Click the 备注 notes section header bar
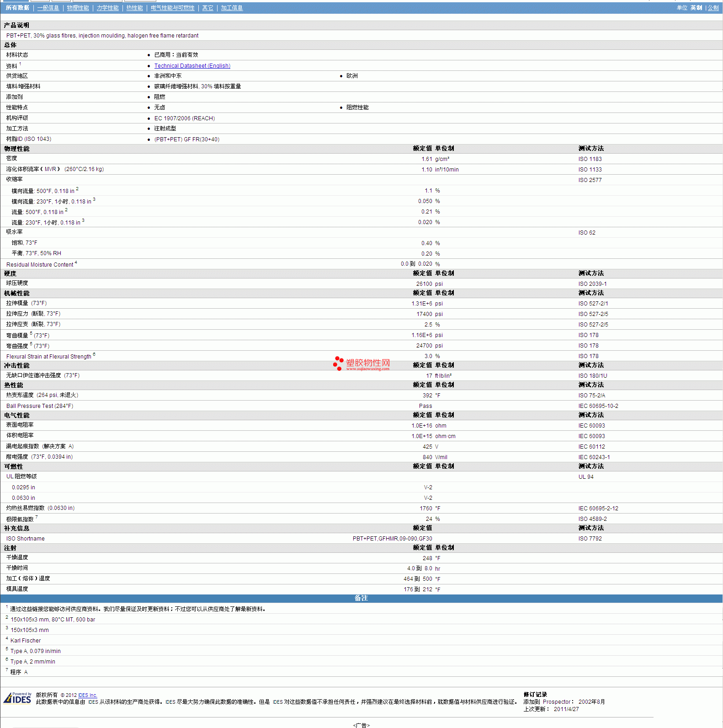 [361, 598]
